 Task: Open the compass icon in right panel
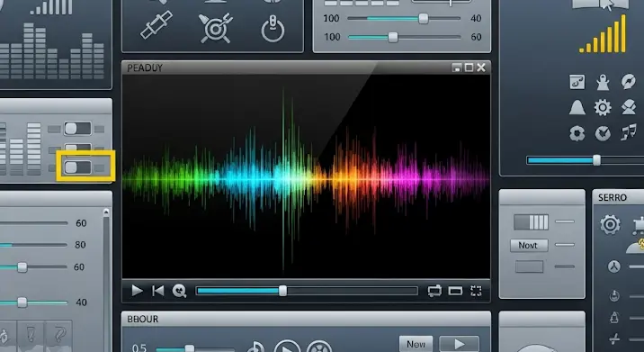(x=629, y=82)
